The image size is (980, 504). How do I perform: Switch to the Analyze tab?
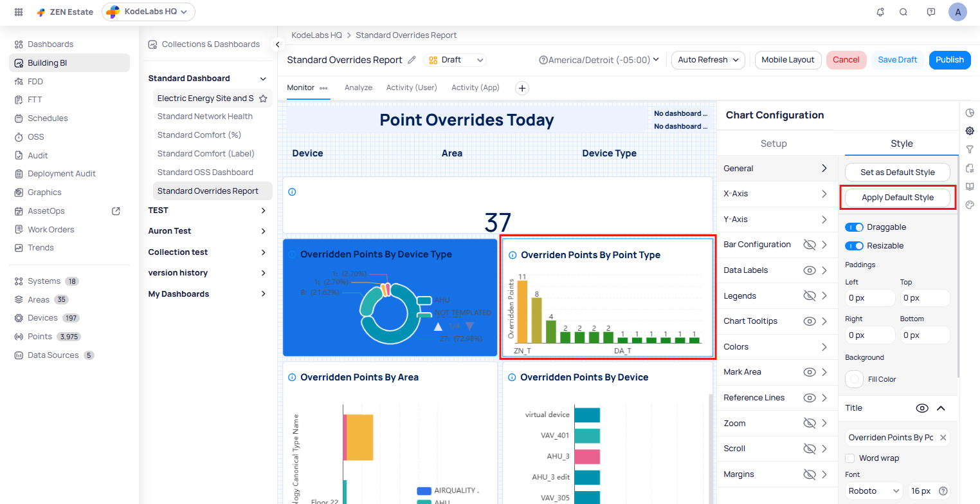point(358,88)
